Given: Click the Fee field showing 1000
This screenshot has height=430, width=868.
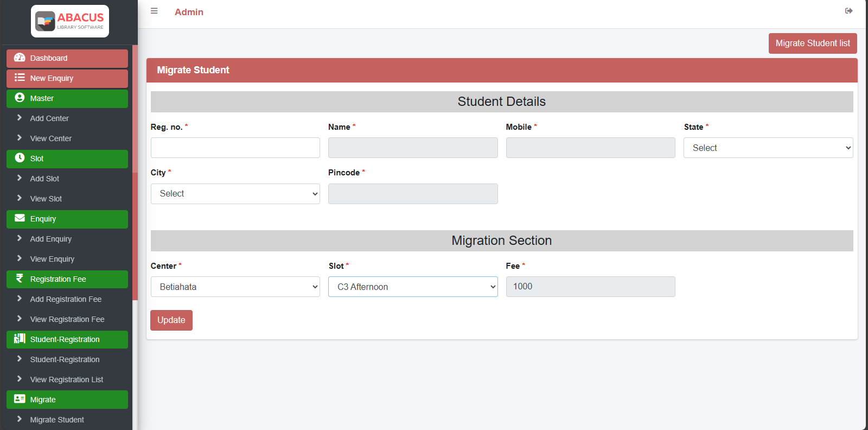Looking at the screenshot, I should pos(591,287).
